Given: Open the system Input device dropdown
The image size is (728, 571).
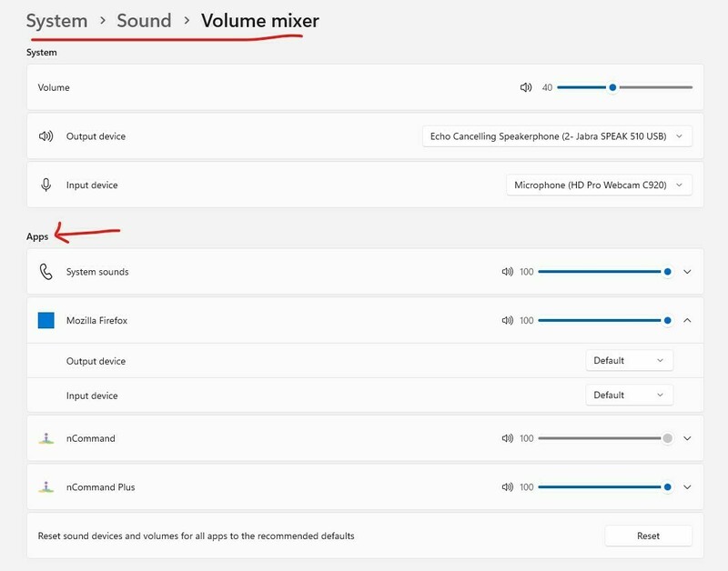Looking at the screenshot, I should 599,185.
